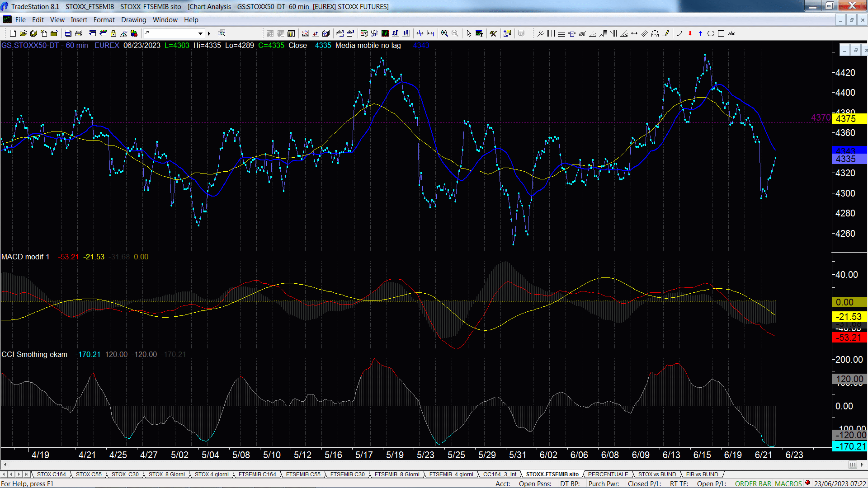Switch to the FTSEMIB C164 tab

(x=257, y=474)
